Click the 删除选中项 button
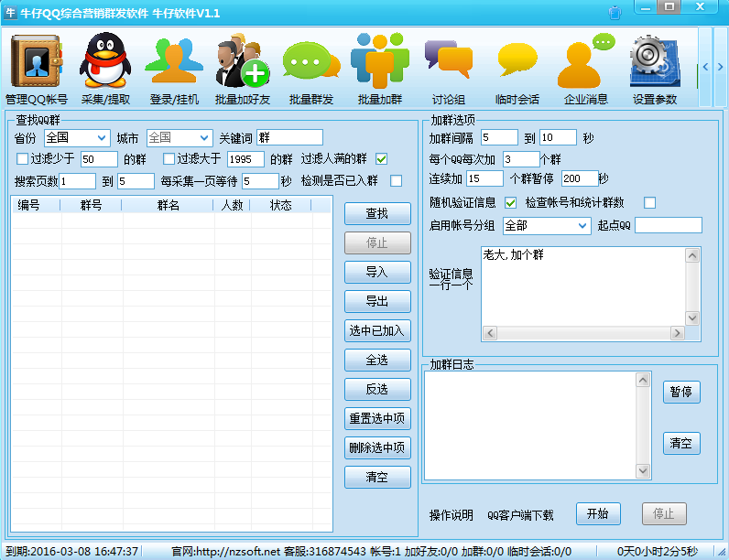Screen dimensions: 729x560 click(x=377, y=447)
